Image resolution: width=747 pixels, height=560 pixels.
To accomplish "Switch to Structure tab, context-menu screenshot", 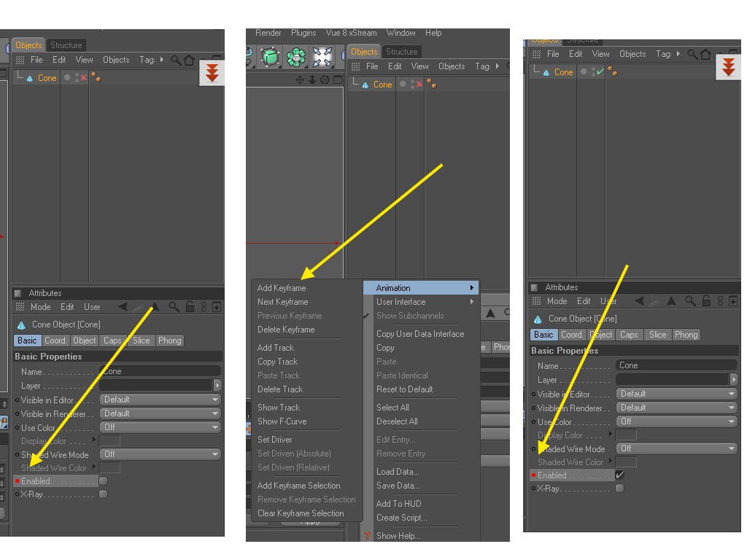I will click(x=402, y=52).
